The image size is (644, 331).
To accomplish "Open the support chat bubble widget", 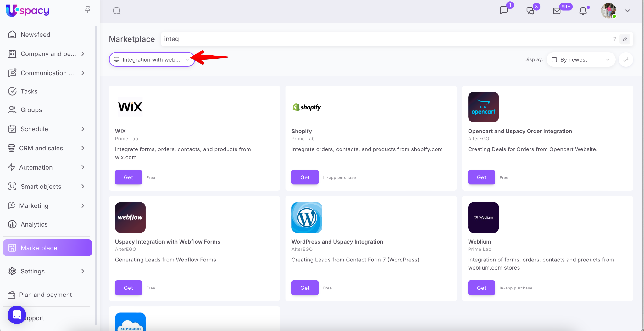I will [x=17, y=315].
